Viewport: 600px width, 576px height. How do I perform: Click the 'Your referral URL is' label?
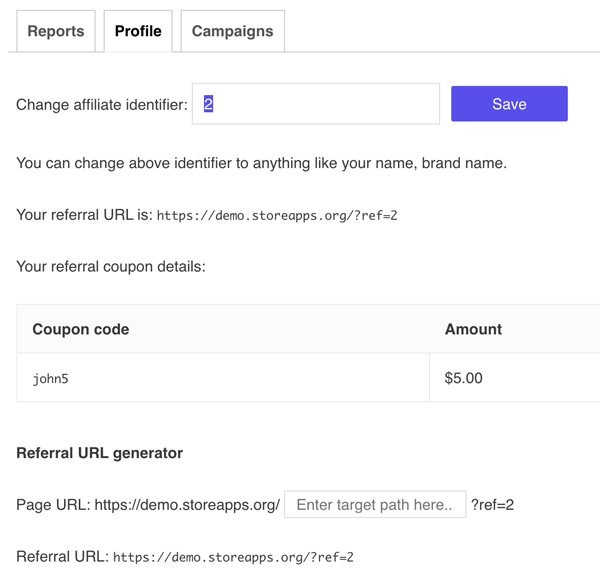[84, 215]
